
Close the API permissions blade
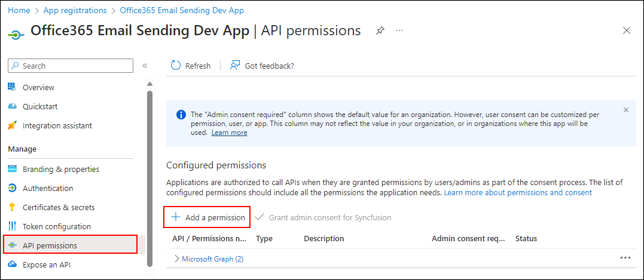pyautogui.click(x=627, y=30)
